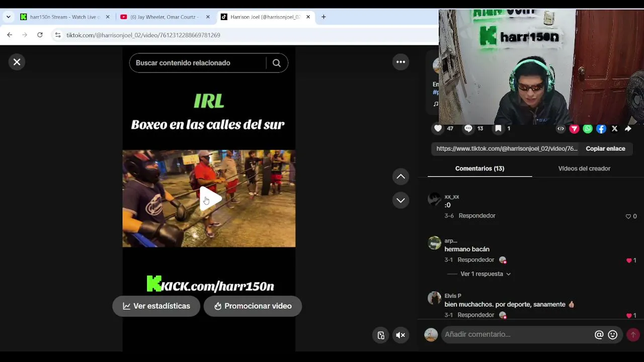Screen dimensions: 644x362
Task: Unlike the Elvis P comment
Action: pyautogui.click(x=629, y=316)
